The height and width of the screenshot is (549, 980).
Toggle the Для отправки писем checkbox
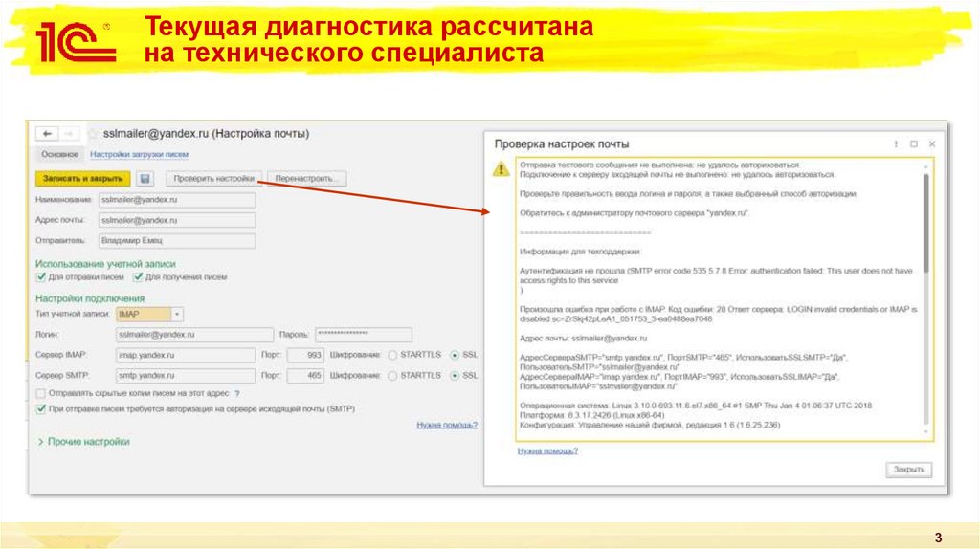point(41,276)
